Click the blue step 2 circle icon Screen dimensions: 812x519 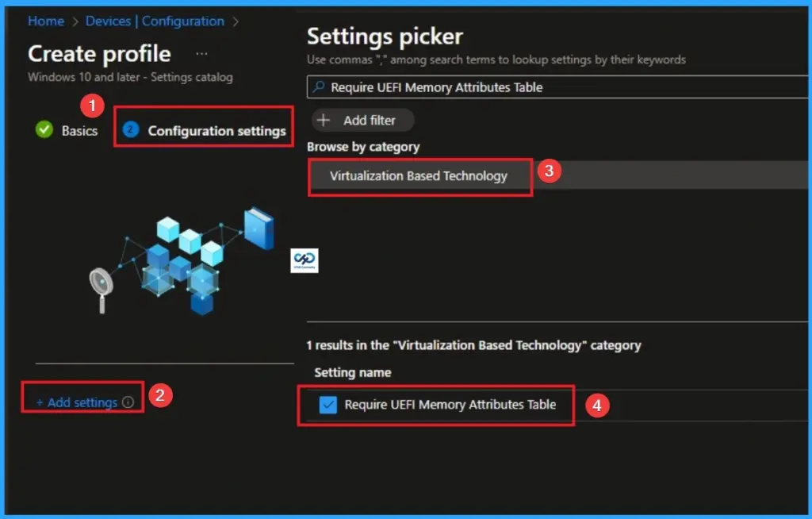129,130
